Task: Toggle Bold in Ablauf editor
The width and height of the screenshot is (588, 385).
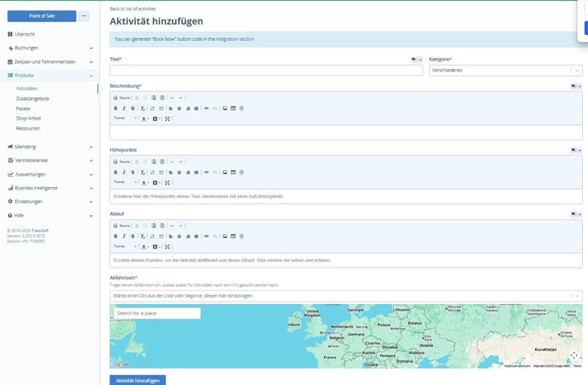Action: pos(115,236)
